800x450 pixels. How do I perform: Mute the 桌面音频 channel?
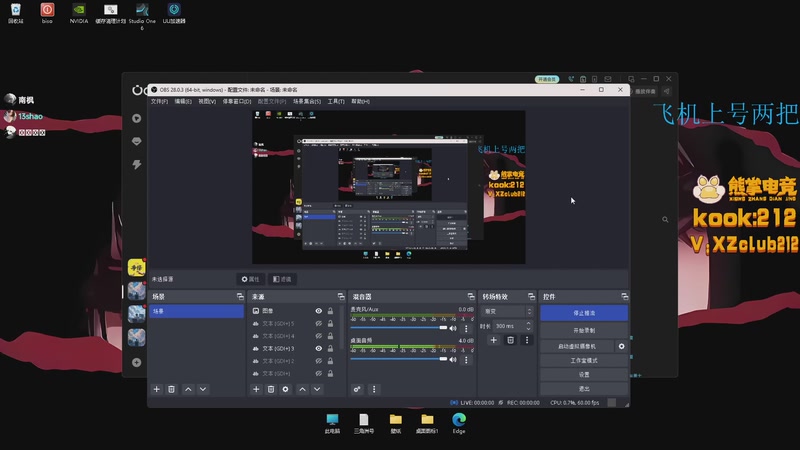click(x=453, y=360)
